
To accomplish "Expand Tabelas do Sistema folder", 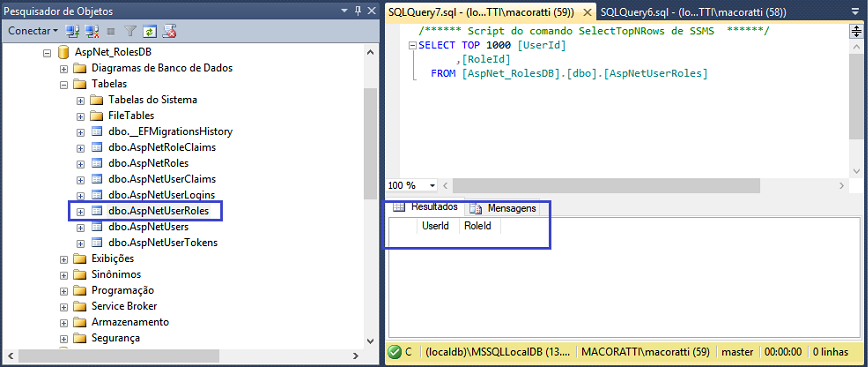I will [81, 101].
